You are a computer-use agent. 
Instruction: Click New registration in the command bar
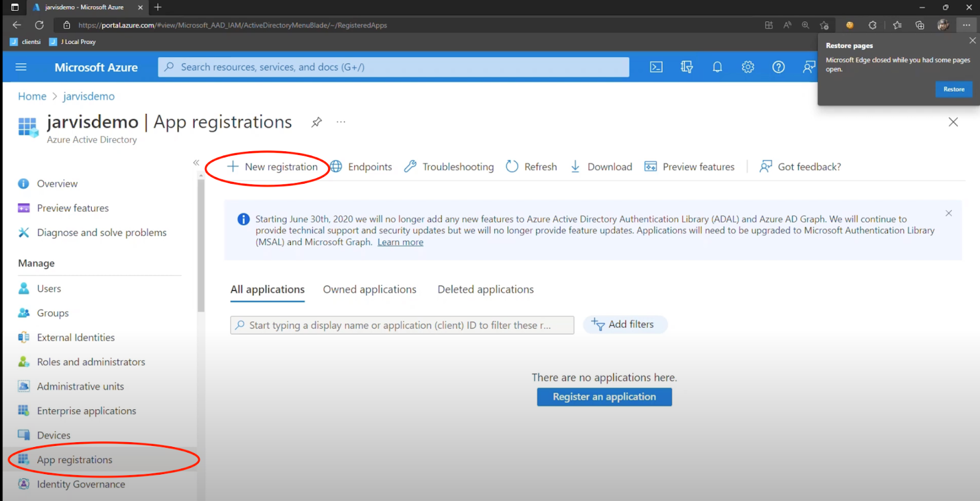[x=273, y=167]
